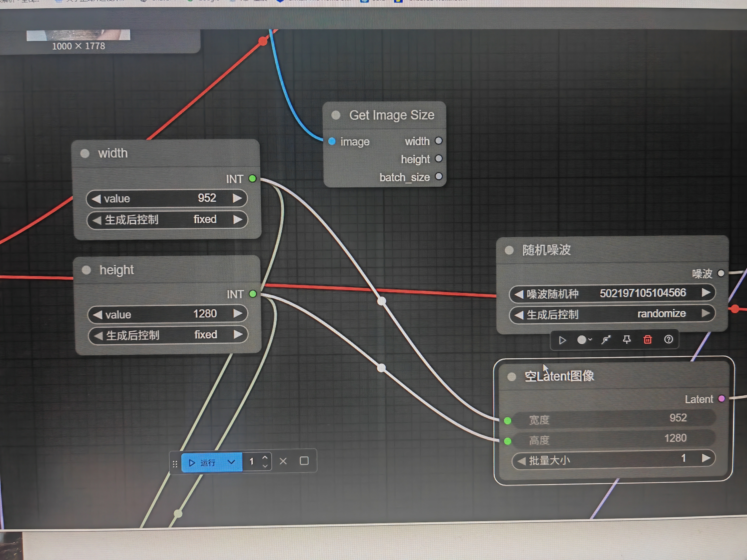The image size is (747, 560).
Task: Increment the queue batch count up arrow
Action: (265, 457)
